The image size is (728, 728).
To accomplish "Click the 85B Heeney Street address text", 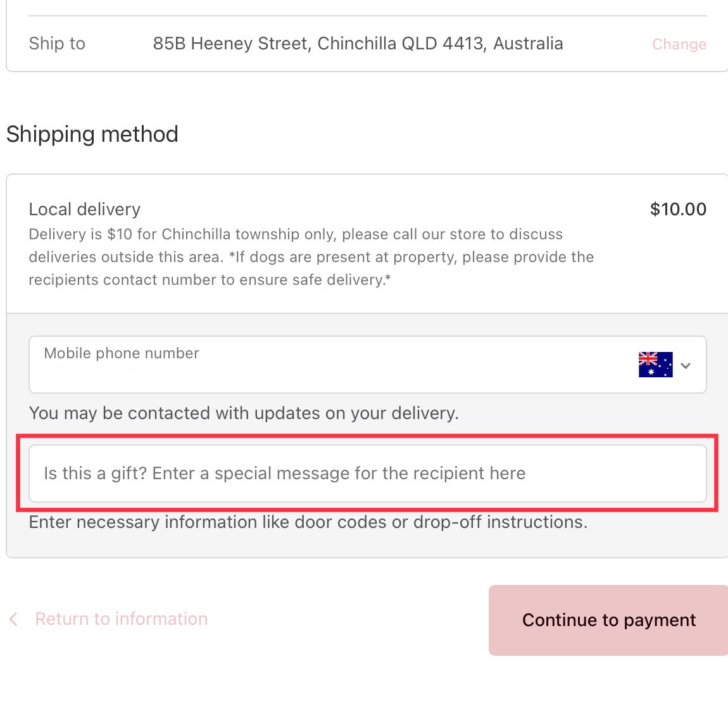I will coord(358,44).
